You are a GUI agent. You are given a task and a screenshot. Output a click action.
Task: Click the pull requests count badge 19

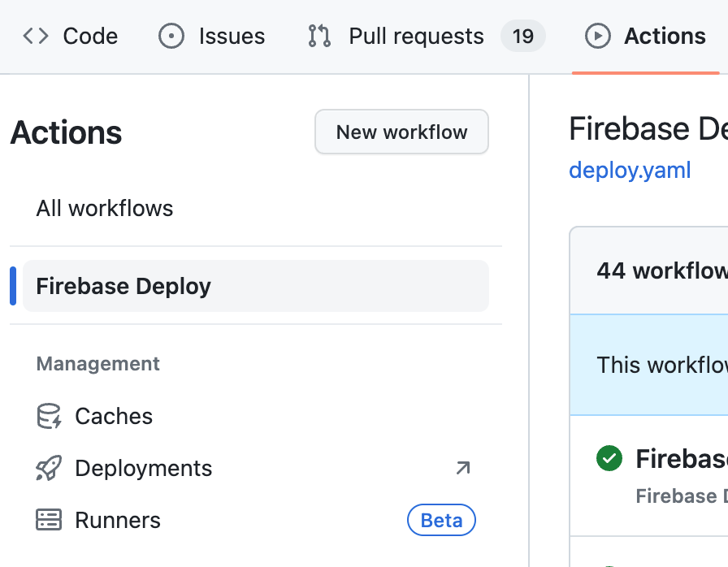(522, 37)
